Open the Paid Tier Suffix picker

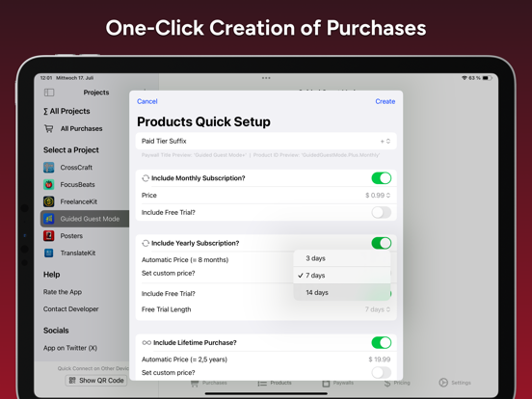(386, 141)
